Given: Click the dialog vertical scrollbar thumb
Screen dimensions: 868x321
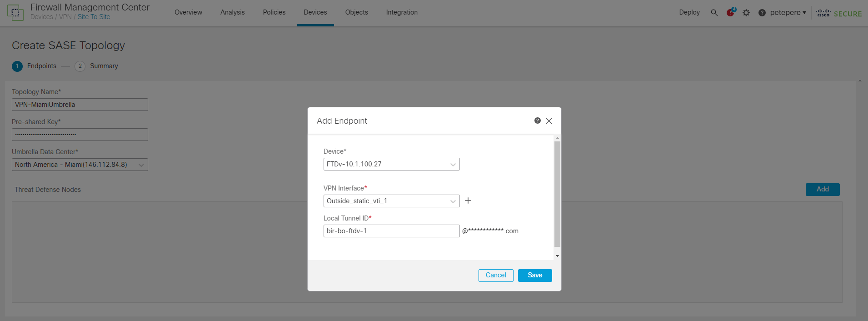Looking at the screenshot, I should click(558, 194).
